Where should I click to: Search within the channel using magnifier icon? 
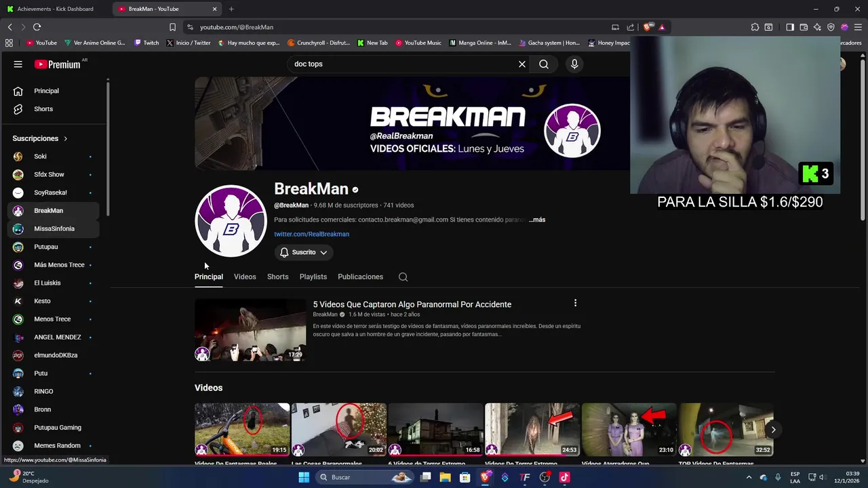coord(403,277)
